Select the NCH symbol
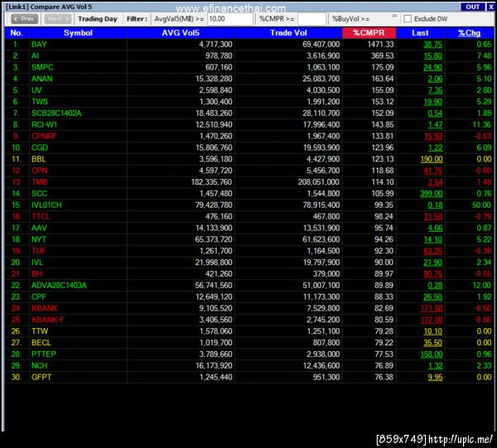This screenshot has width=497, height=448. [39, 365]
